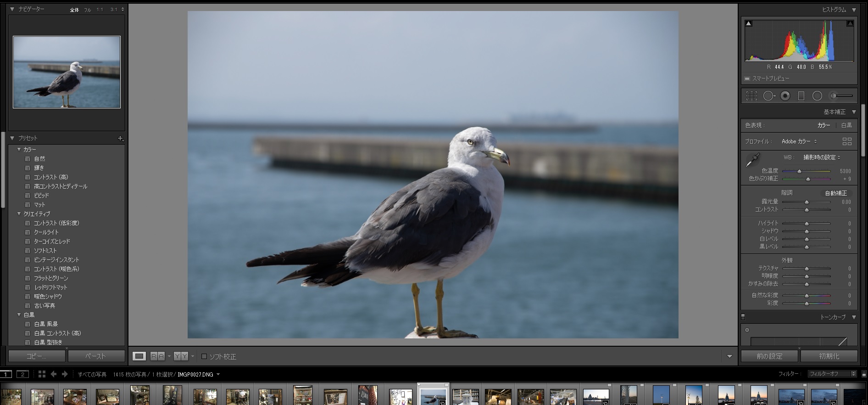Click the plus icon to add preset
The height and width of the screenshot is (405, 868).
click(x=120, y=138)
